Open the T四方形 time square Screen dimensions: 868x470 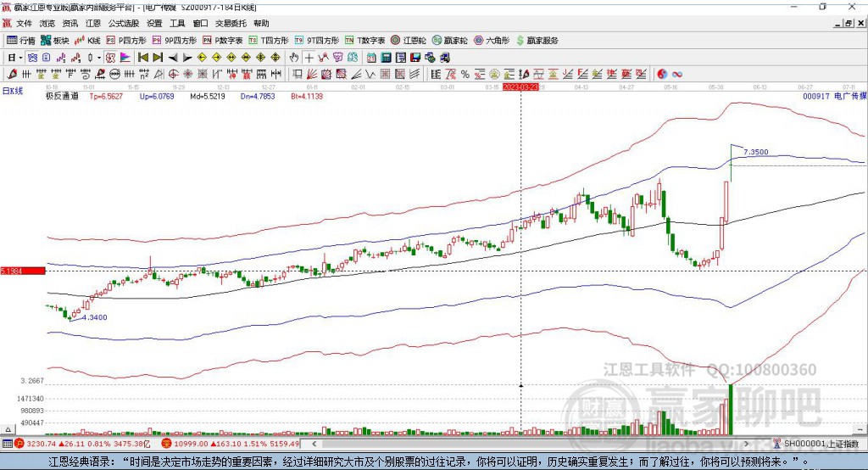[x=269, y=41]
